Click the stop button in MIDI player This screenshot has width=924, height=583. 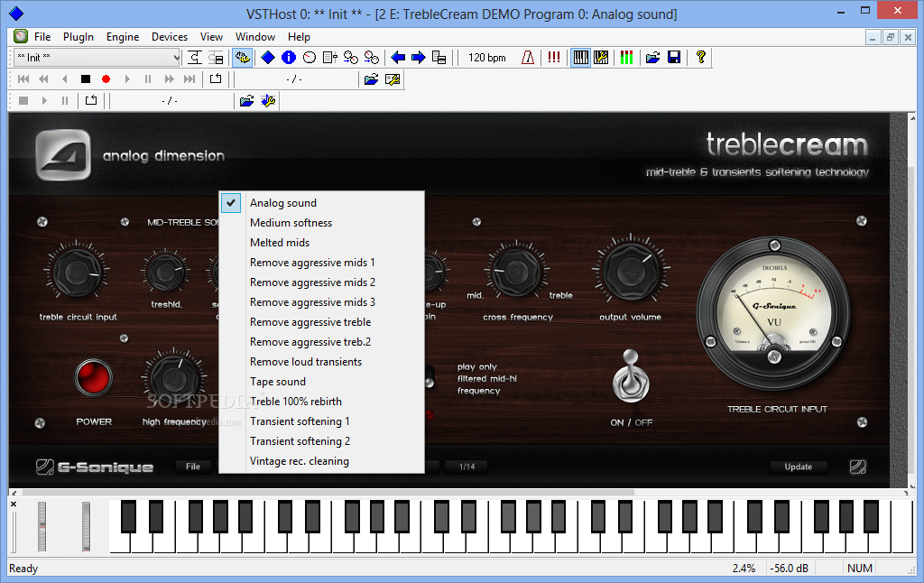86,79
